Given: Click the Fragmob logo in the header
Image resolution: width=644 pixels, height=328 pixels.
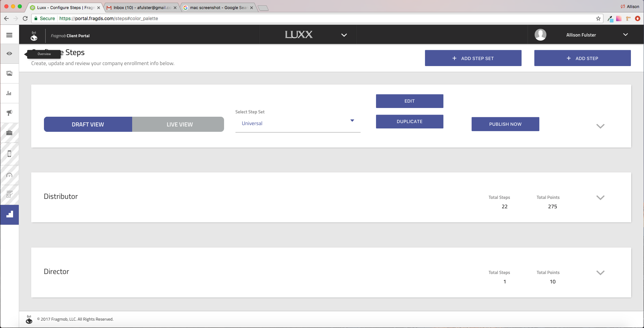Looking at the screenshot, I should (x=34, y=36).
